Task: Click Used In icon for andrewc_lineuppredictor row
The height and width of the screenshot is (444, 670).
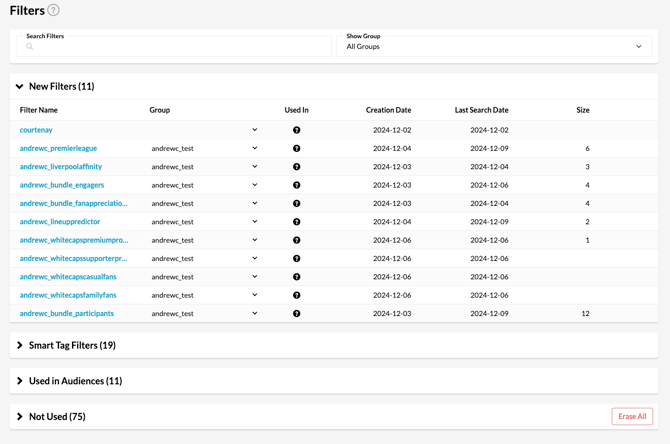Action: point(296,222)
